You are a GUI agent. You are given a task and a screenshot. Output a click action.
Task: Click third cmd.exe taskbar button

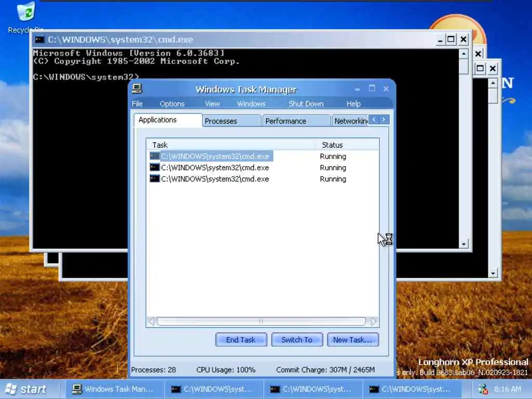click(411, 389)
